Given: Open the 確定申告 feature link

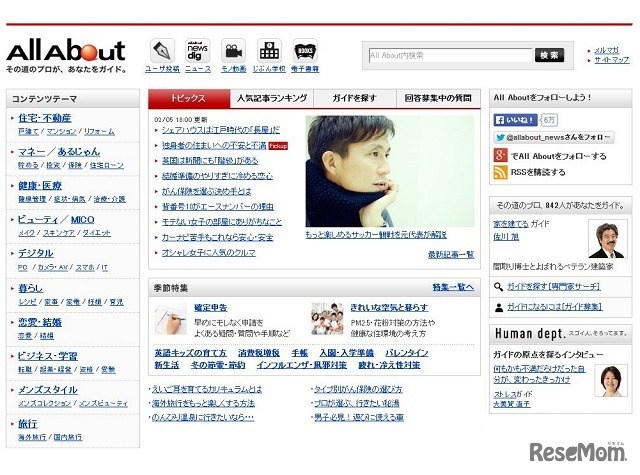Looking at the screenshot, I should [x=211, y=308].
